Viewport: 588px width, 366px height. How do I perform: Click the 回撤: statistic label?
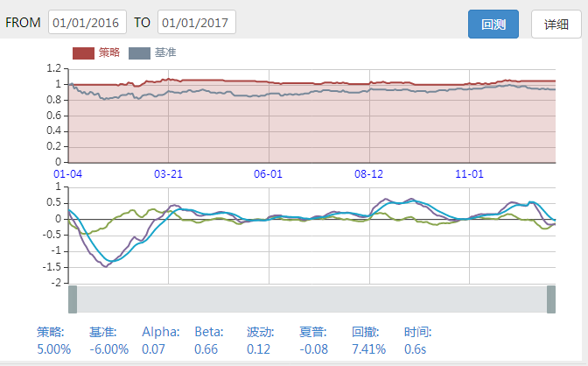[366, 332]
